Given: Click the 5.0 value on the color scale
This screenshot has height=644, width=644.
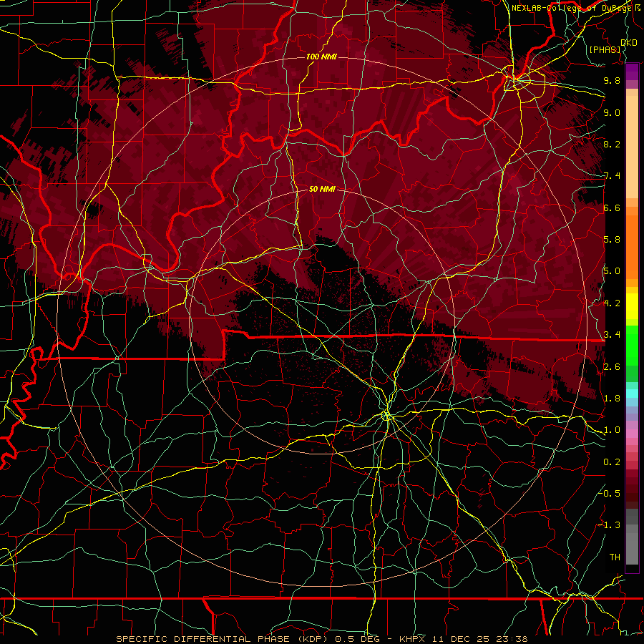Looking at the screenshot, I should [x=612, y=271].
